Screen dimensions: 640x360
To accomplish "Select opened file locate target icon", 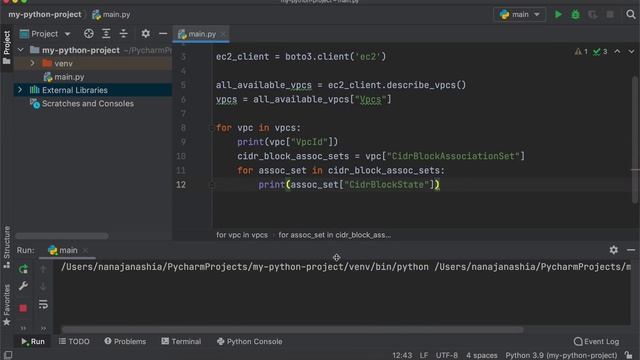I will (x=89, y=34).
